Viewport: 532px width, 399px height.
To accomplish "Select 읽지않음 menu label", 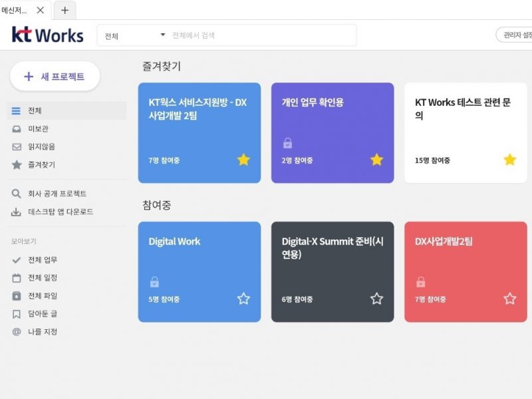I will point(41,147).
